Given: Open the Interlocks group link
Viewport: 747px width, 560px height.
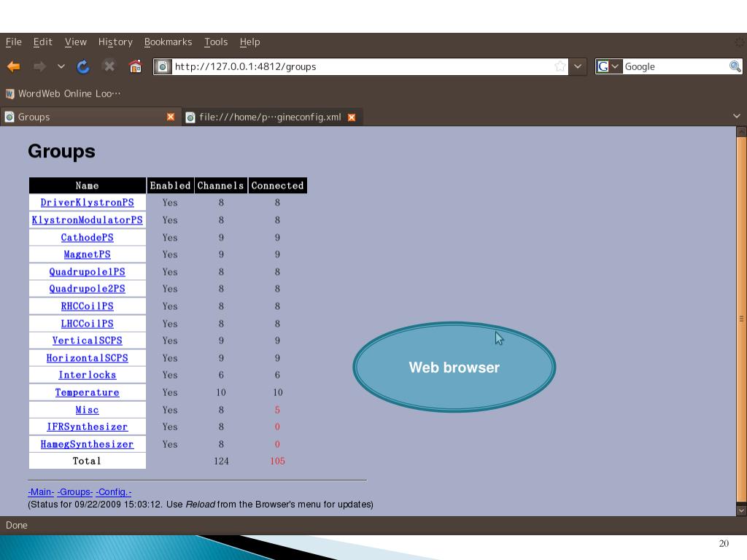Looking at the screenshot, I should (88, 376).
